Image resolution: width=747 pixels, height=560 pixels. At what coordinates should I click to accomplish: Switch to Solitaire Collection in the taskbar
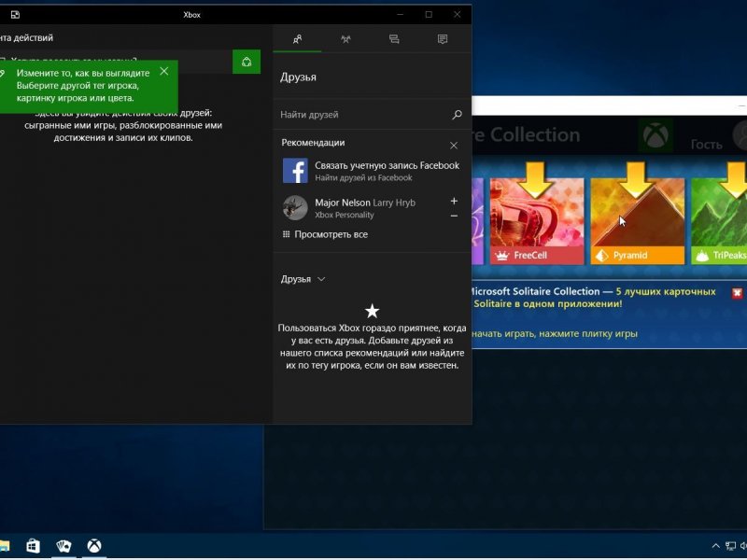pos(63,546)
